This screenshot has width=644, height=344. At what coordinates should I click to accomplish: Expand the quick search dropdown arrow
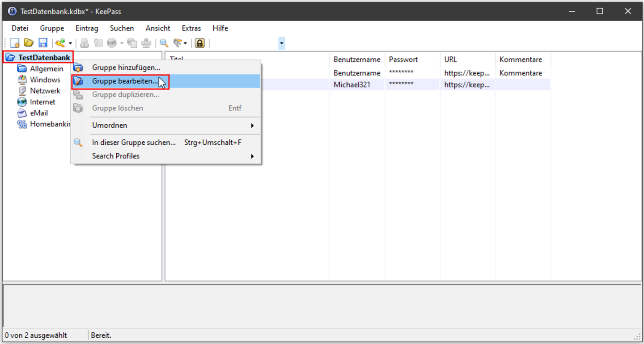(281, 43)
